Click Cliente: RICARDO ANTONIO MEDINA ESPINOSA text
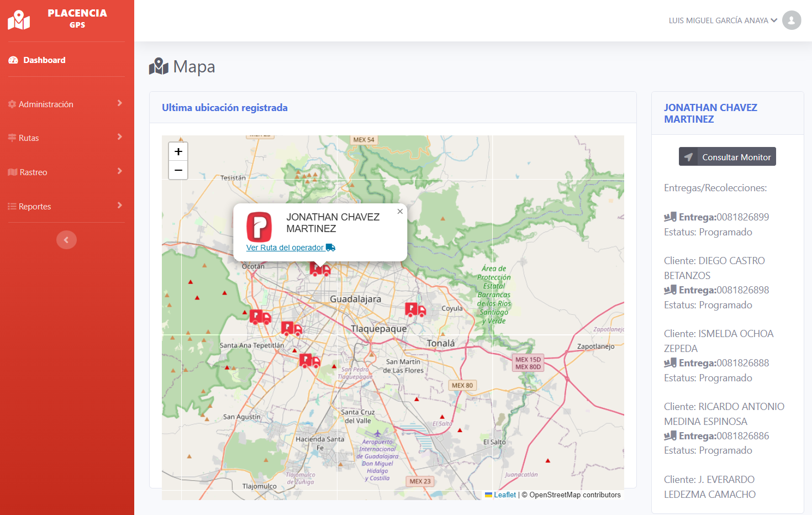Viewport: 812px width, 515px height. (x=724, y=414)
